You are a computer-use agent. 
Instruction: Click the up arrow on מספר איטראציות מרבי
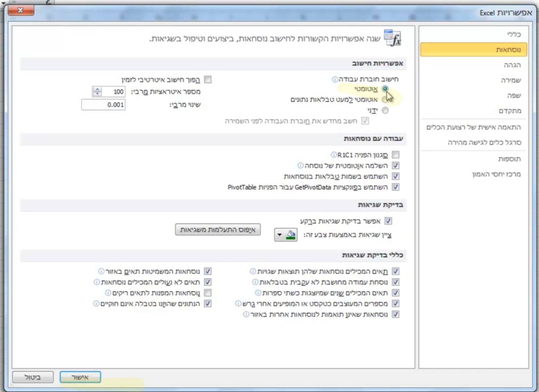(97, 90)
